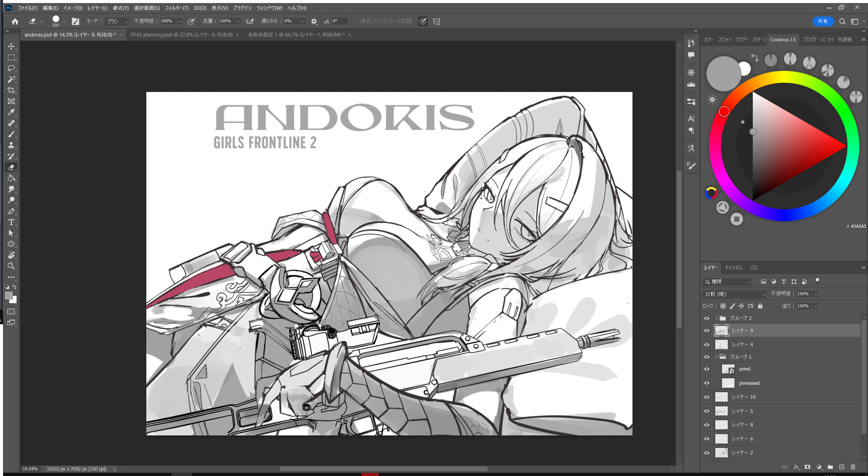This screenshot has width=868, height=476.
Task: Open smoothing options gear icon
Action: (314, 21)
